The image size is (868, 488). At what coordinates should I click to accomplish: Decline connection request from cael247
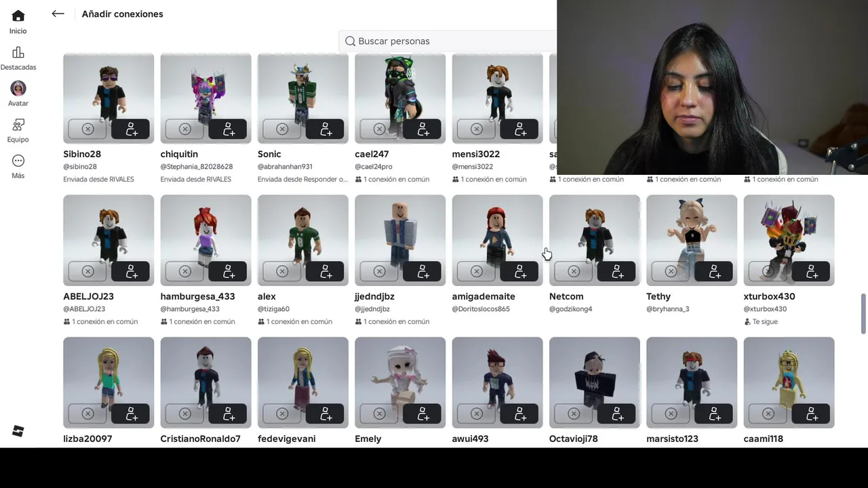pyautogui.click(x=379, y=129)
